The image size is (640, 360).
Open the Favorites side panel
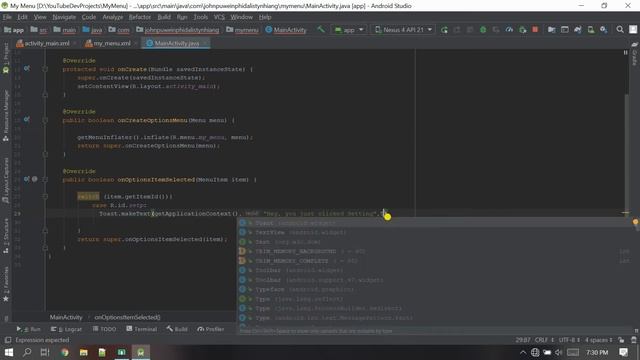coord(6,284)
